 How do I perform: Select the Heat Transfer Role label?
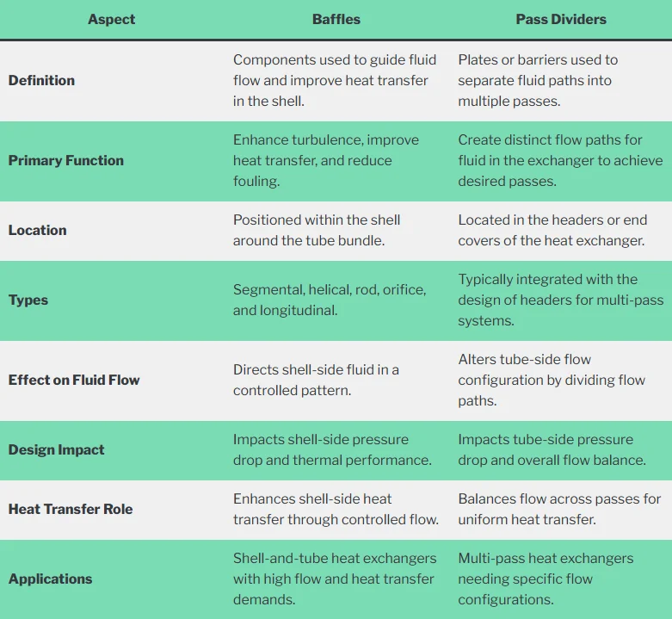pos(71,510)
